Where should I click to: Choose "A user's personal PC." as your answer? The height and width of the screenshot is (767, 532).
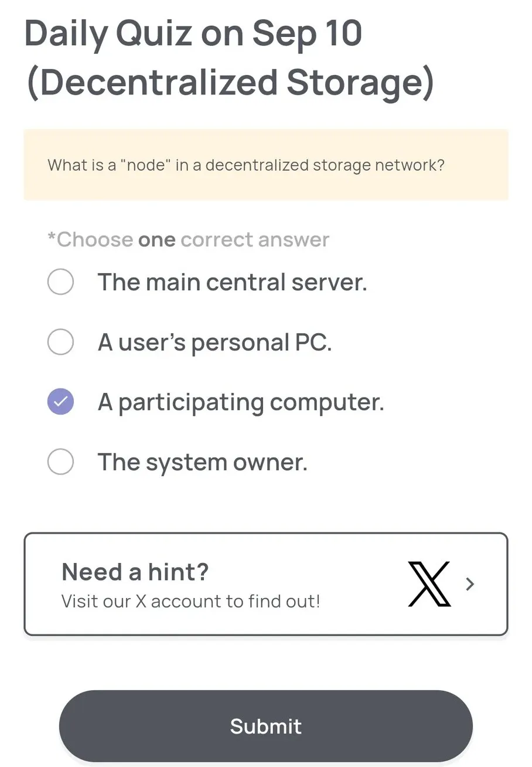pos(60,342)
